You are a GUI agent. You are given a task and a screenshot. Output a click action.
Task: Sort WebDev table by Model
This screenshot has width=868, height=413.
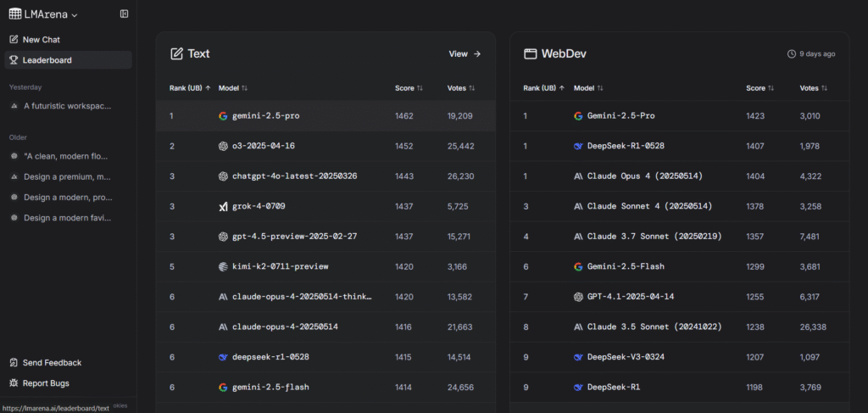pos(588,88)
